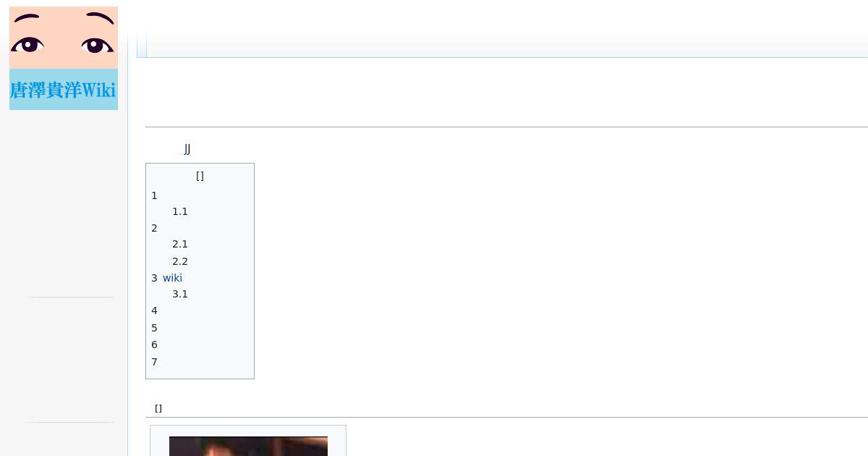Click the empty header tab bar area
Screen dimensions: 868x456
click(507, 43)
